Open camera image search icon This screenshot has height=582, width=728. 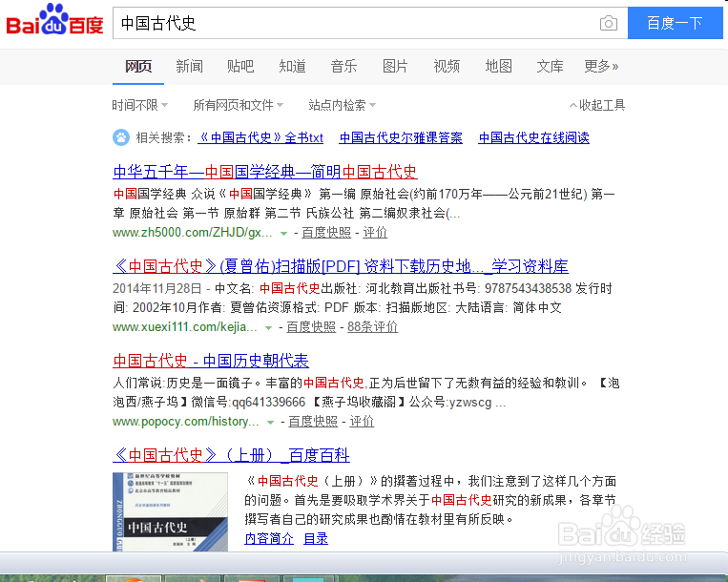coord(608,23)
